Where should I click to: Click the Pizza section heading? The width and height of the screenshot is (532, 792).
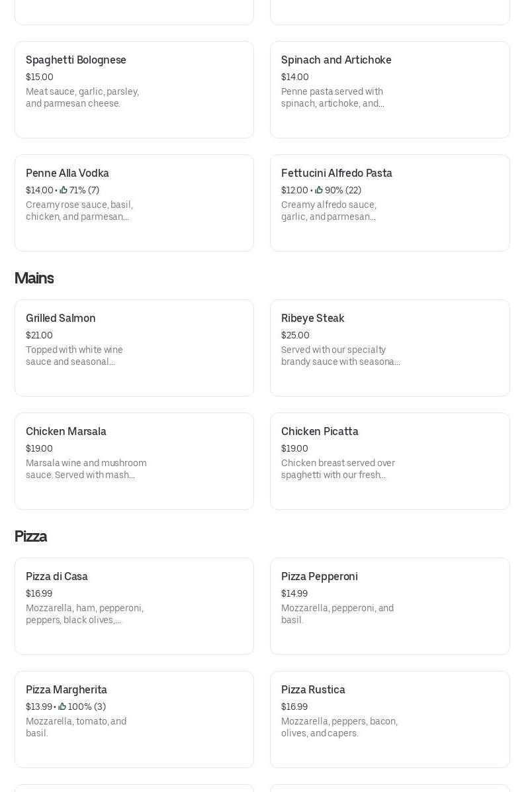point(31,536)
